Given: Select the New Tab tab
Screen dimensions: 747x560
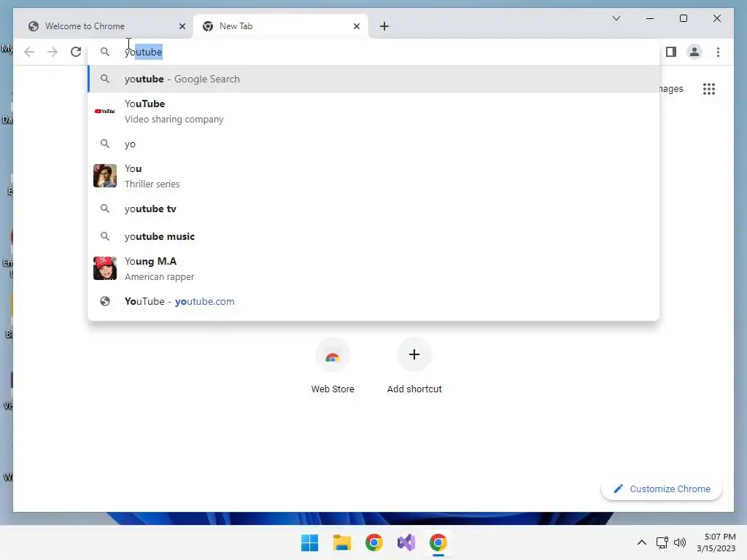Looking at the screenshot, I should [x=280, y=26].
